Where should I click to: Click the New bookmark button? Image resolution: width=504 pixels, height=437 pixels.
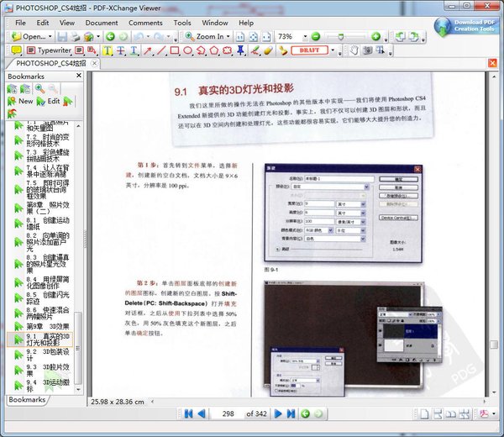[20, 102]
